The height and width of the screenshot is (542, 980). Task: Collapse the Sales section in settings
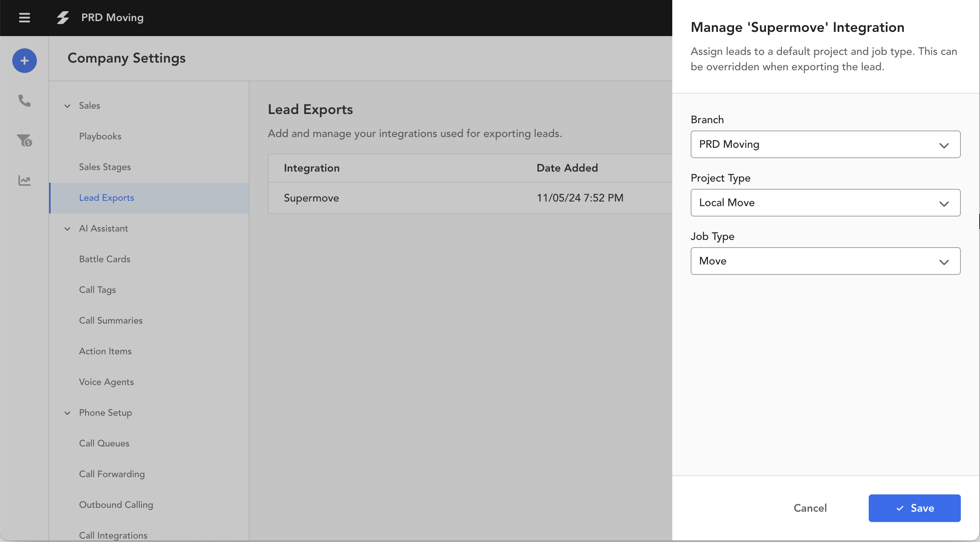point(67,106)
